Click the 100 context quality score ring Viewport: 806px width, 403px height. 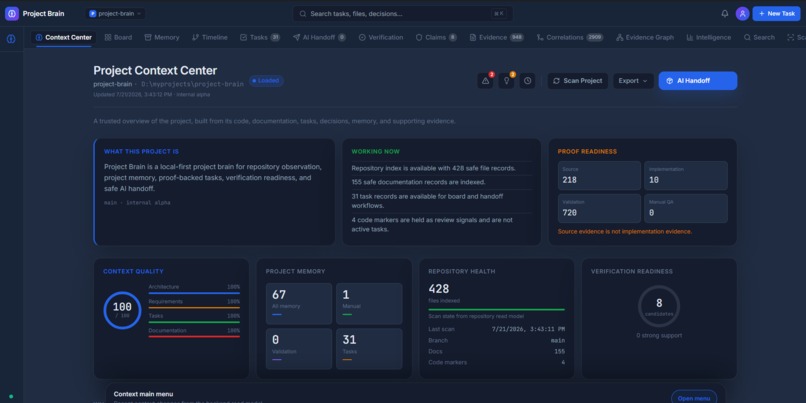122,310
